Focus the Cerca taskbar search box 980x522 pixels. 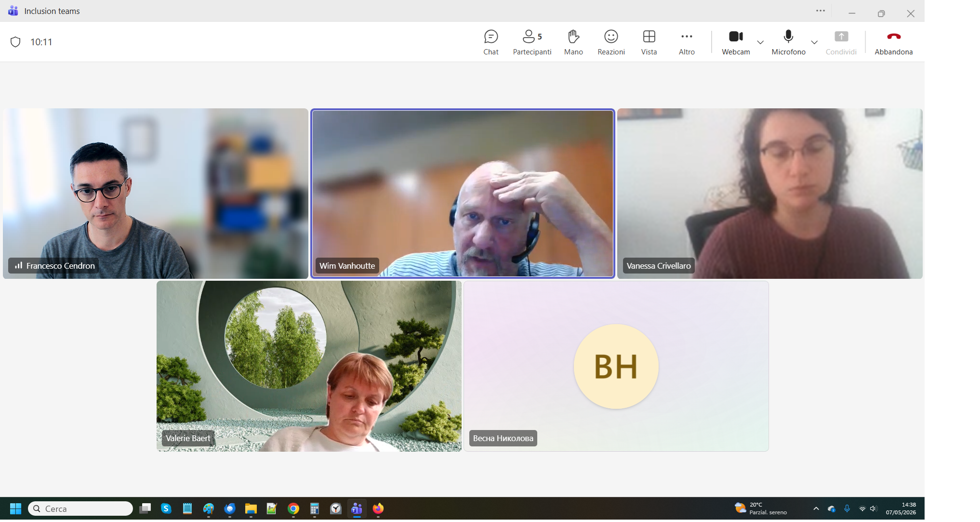tap(80, 509)
